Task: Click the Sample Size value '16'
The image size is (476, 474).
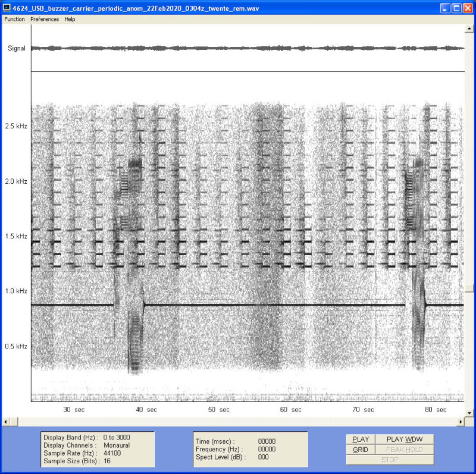Action: pyautogui.click(x=107, y=461)
